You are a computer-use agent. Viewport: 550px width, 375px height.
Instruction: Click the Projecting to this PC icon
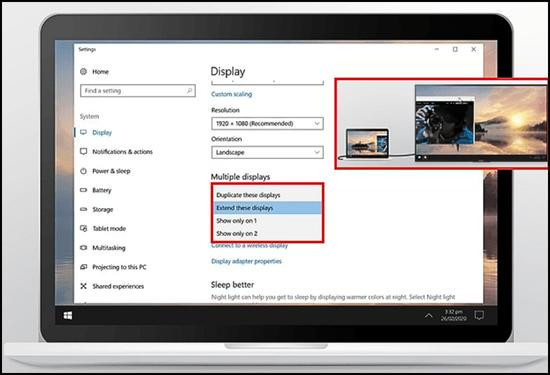coord(83,267)
